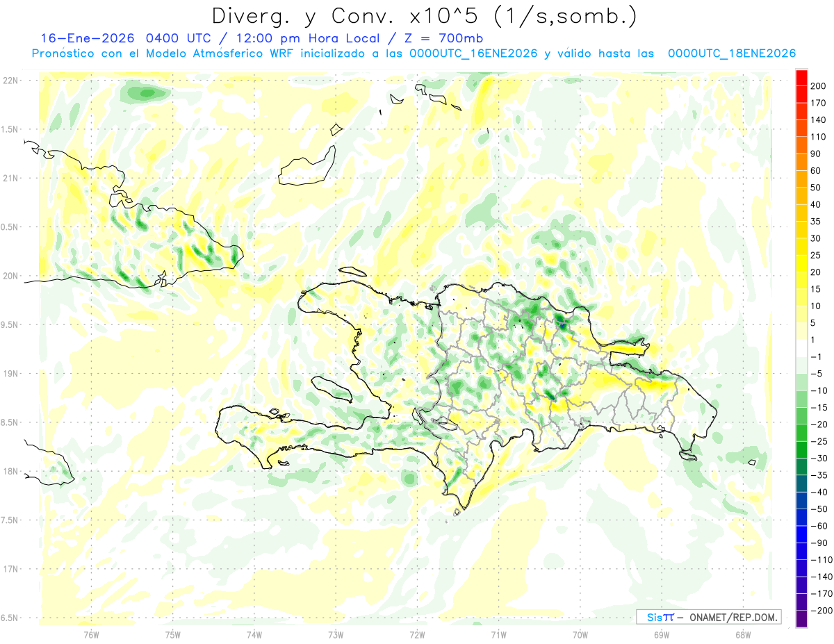This screenshot has height=644, width=834.
Task: Click the 76W longitude label
Action: (91, 634)
